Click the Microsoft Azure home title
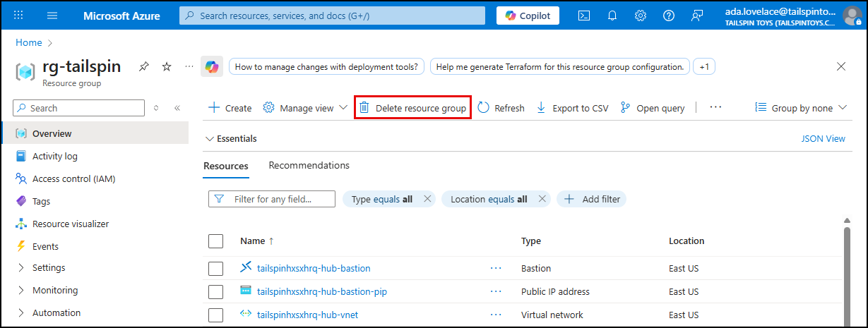This screenshot has height=328, width=868. (x=121, y=16)
